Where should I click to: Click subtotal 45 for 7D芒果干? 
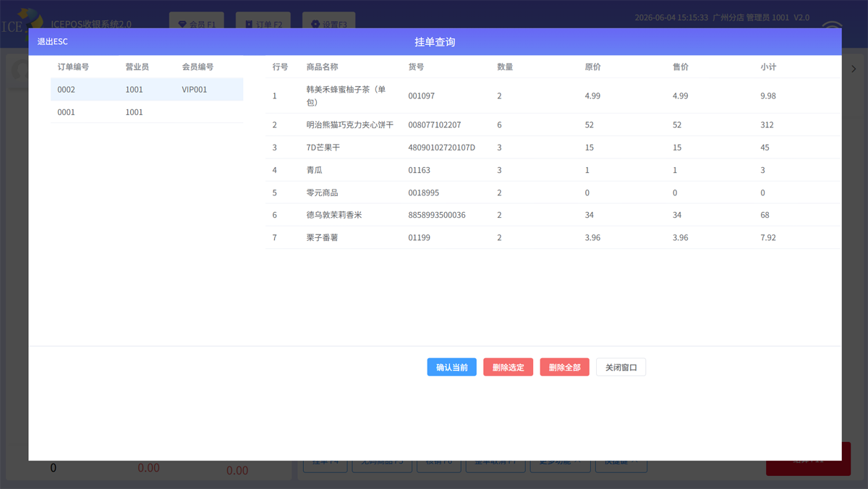(x=765, y=148)
